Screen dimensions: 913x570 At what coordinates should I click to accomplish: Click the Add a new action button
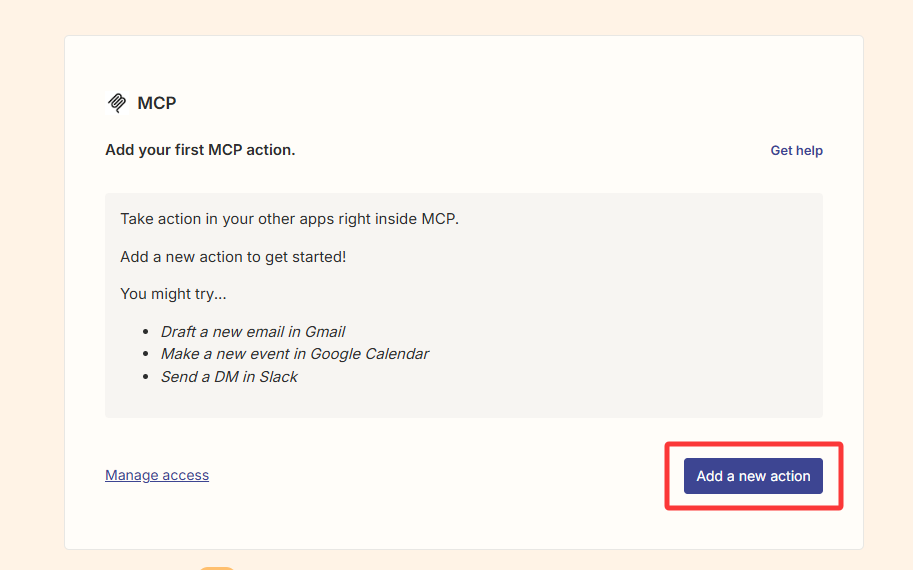[753, 476]
